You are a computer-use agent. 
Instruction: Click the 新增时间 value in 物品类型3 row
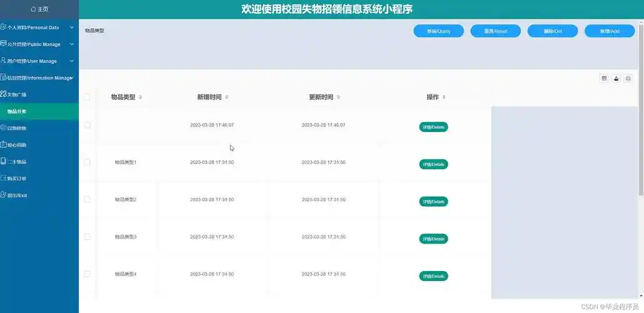click(212, 237)
